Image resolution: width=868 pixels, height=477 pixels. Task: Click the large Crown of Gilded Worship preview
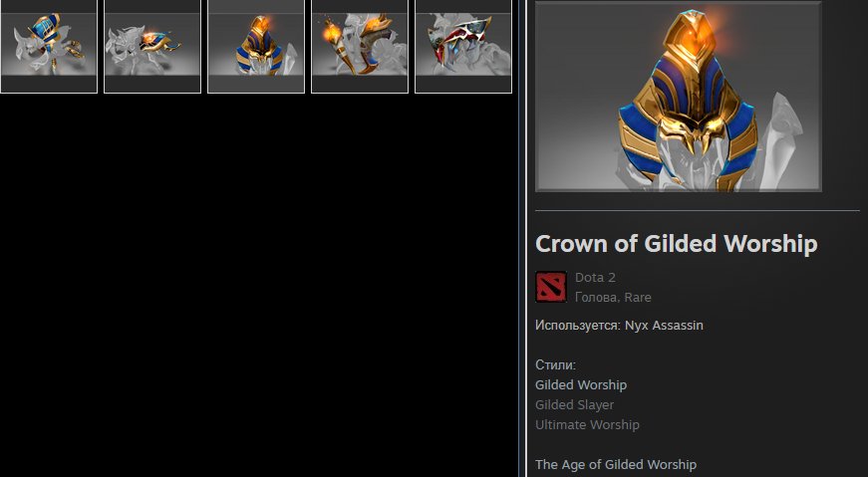[678, 97]
